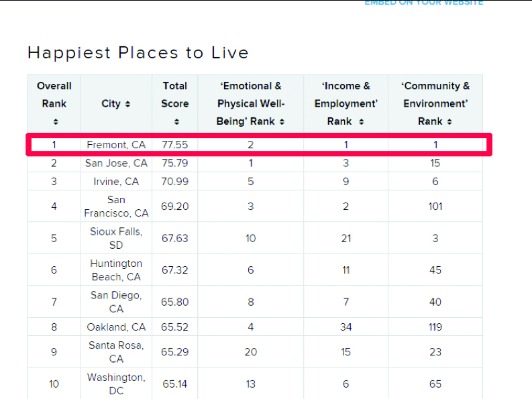Click community rank 15 for San Jose
Image resolution: width=532 pixels, height=399 pixels.
coord(435,163)
